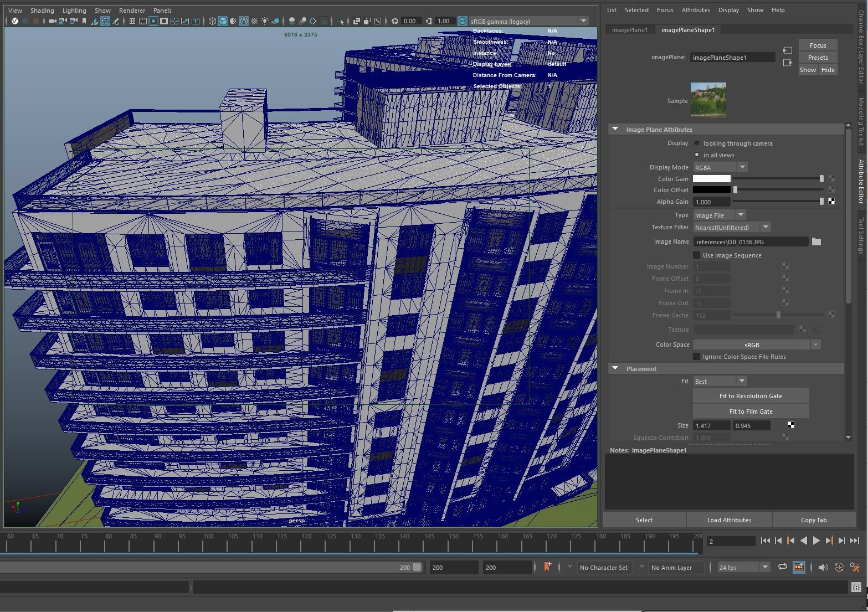Screen dimensions: 868x612
Task: Click the Auto Keyframe bookmark icon
Action: [x=548, y=567]
